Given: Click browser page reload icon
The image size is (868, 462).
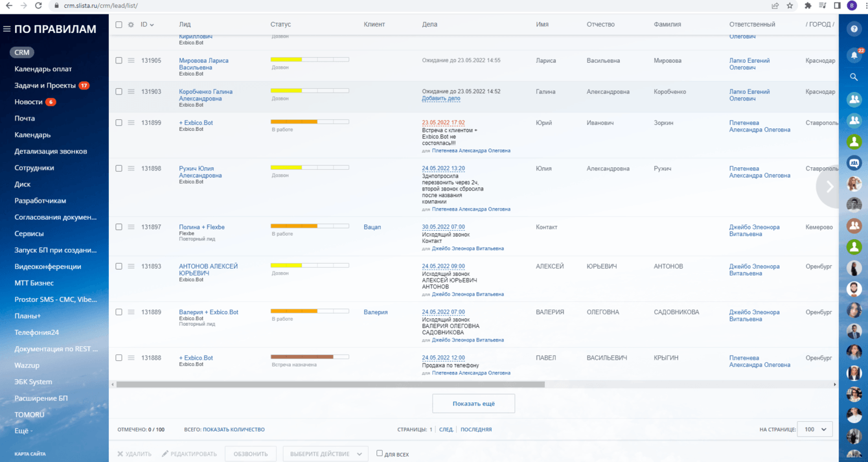Looking at the screenshot, I should [x=38, y=6].
